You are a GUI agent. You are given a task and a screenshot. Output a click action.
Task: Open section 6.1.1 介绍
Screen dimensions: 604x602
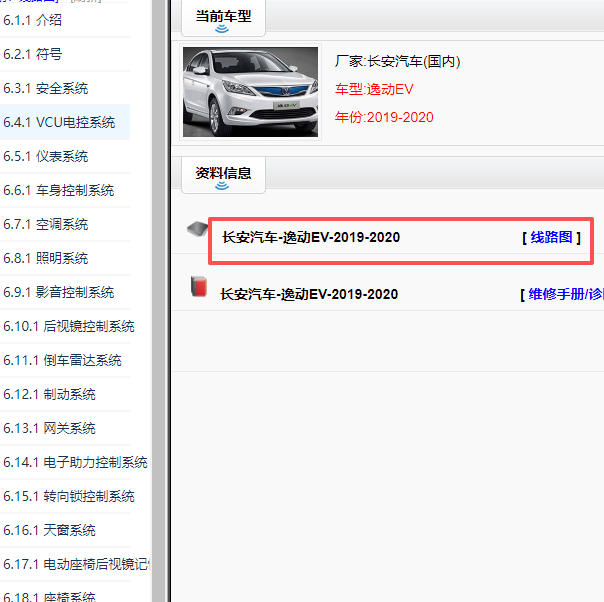pos(32,20)
